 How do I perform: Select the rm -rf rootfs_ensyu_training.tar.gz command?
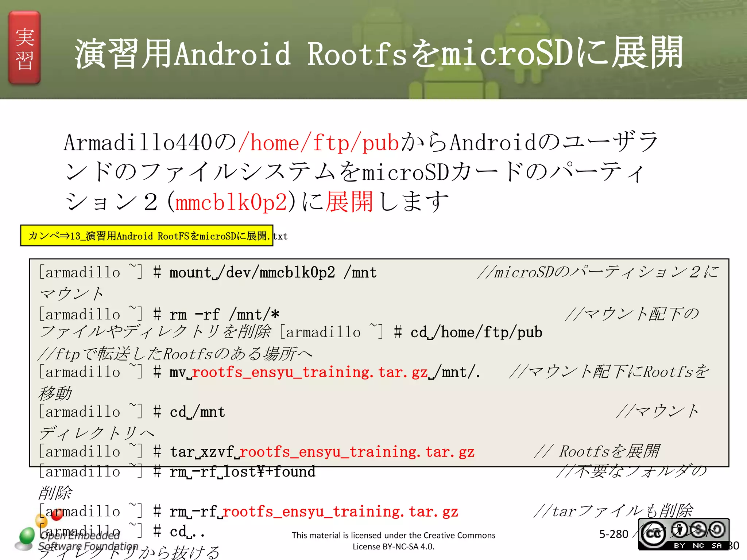pos(314,512)
